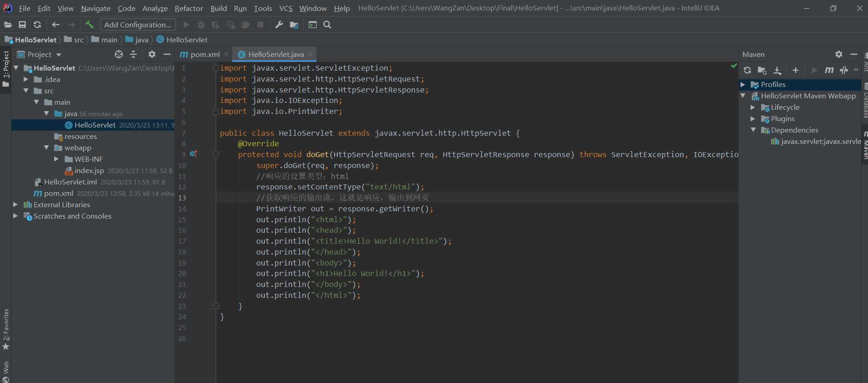The image size is (868, 383).
Task: Add Maven project with plus icon
Action: [796, 70]
